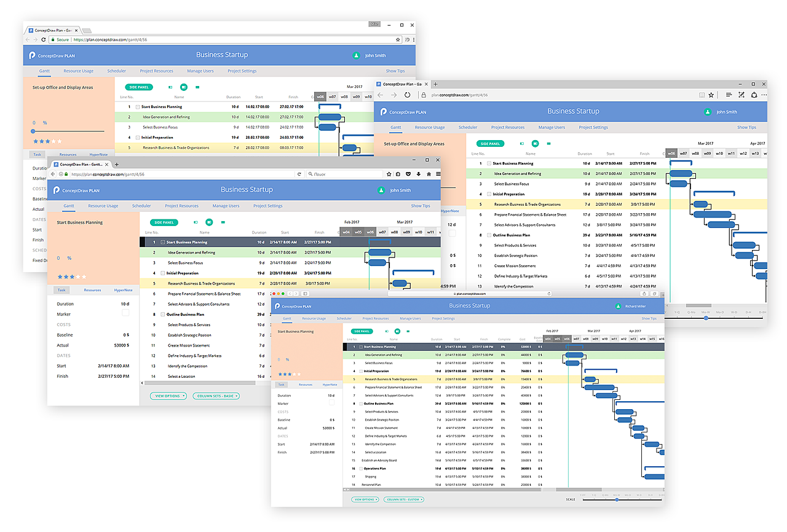This screenshot has width=787, height=532.
Task: Collapse Operations Plan in Safari window
Action: [x=361, y=469]
